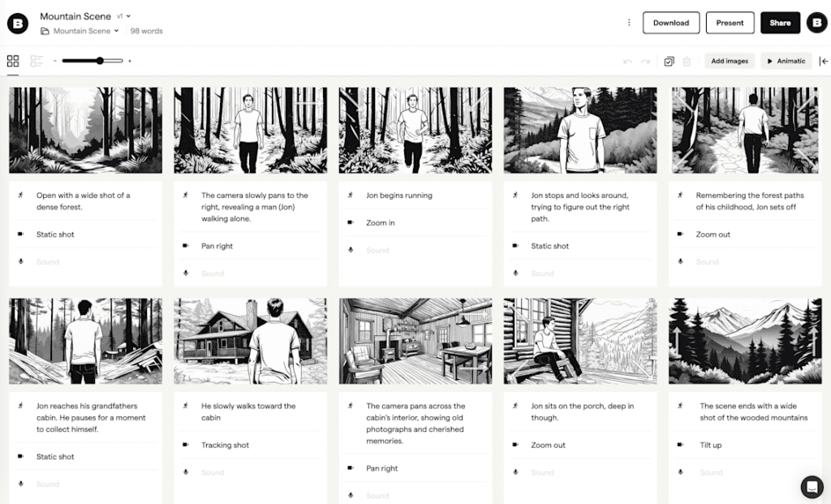Open the three-dot more options menu
The height and width of the screenshot is (504, 831).
[x=629, y=23]
